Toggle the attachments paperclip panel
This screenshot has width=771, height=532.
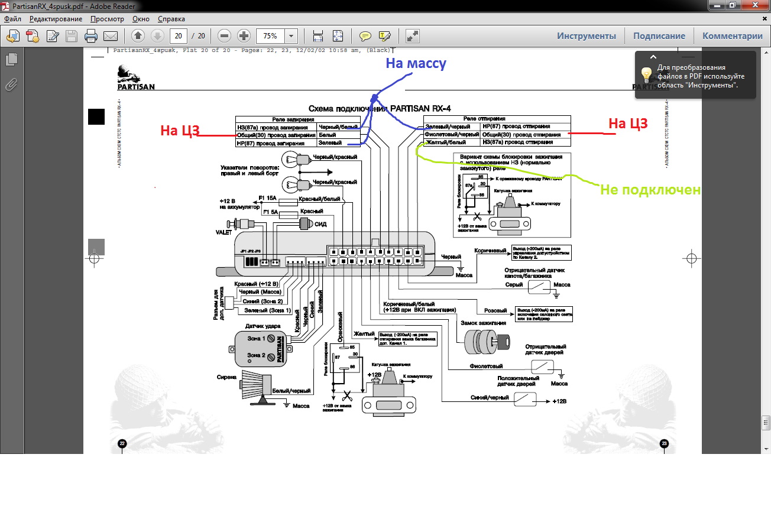pyautogui.click(x=11, y=85)
